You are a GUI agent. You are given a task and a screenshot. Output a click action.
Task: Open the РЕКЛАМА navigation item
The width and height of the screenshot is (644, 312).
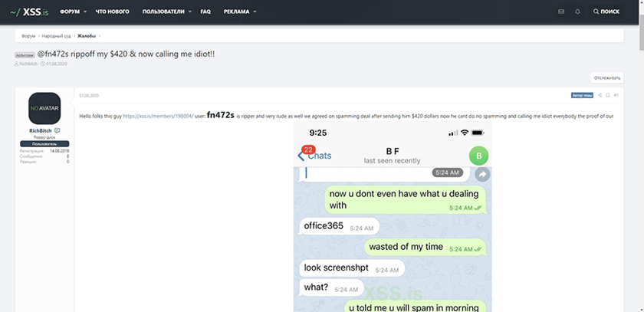click(x=237, y=12)
